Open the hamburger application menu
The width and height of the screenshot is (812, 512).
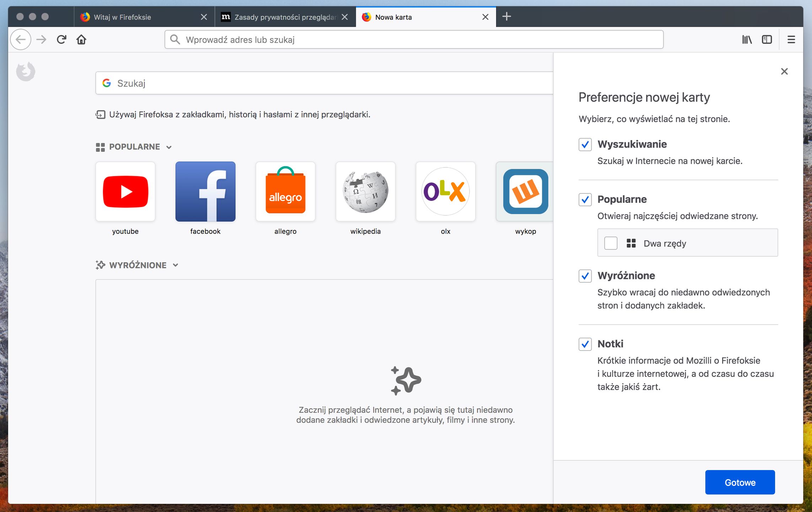pyautogui.click(x=791, y=39)
